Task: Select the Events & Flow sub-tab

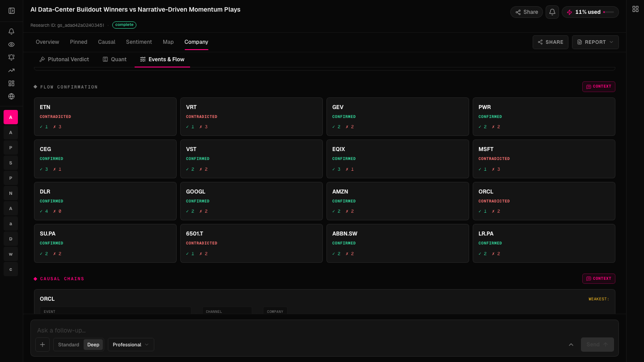Action: (162, 59)
